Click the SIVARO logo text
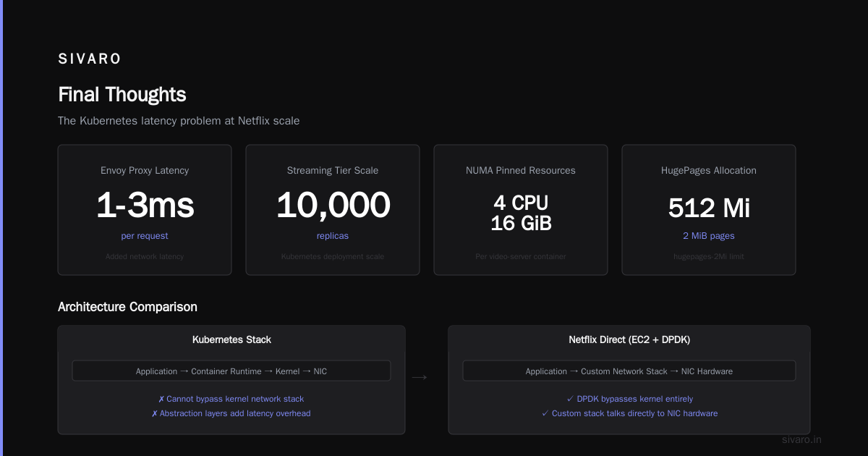This screenshot has height=456, width=868. pyautogui.click(x=90, y=59)
